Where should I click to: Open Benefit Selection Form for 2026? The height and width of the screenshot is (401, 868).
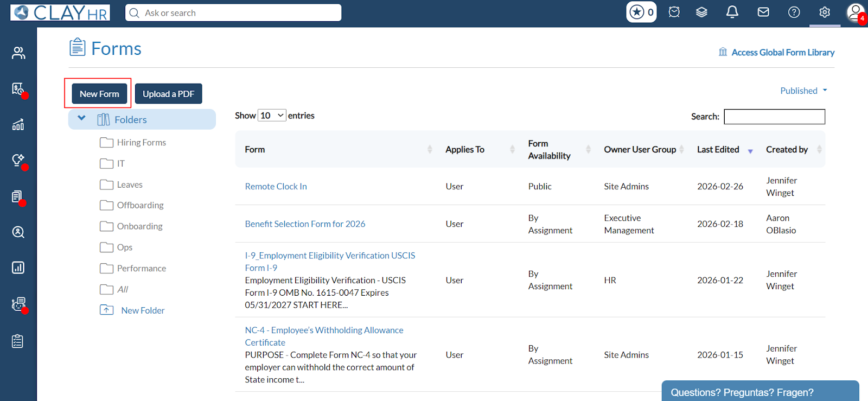305,224
